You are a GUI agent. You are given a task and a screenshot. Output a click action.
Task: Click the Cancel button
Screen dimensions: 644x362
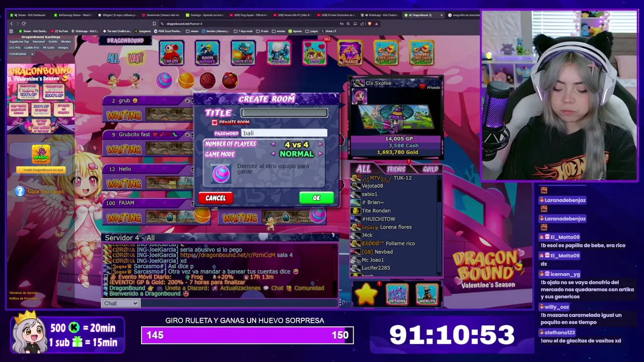coord(215,198)
